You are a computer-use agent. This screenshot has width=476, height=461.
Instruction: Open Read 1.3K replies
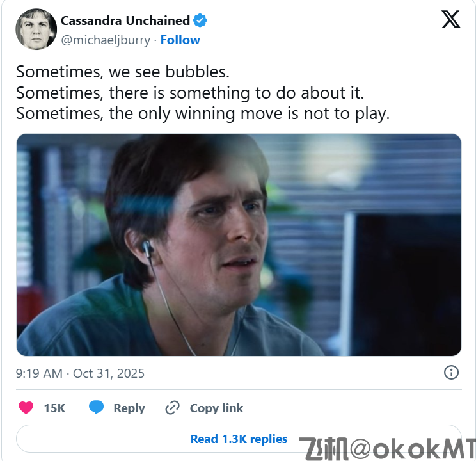coord(239,439)
